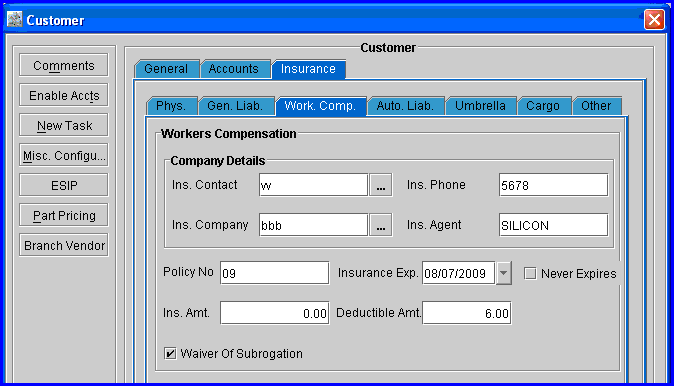Click the "Company Details" group label
The width and height of the screenshot is (674, 386).
pos(218,161)
